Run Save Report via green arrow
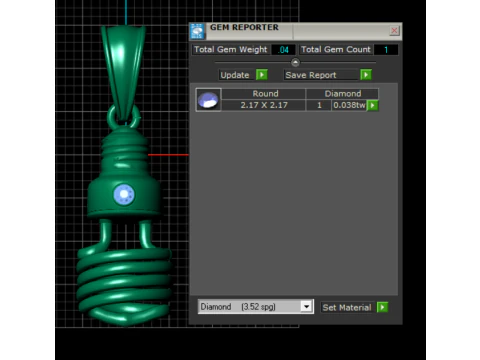 click(366, 75)
